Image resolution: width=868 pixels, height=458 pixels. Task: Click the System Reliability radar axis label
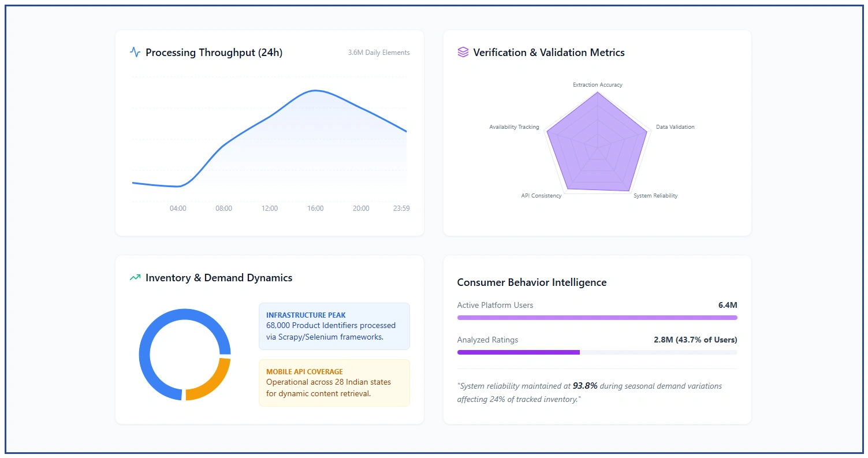[x=655, y=196]
